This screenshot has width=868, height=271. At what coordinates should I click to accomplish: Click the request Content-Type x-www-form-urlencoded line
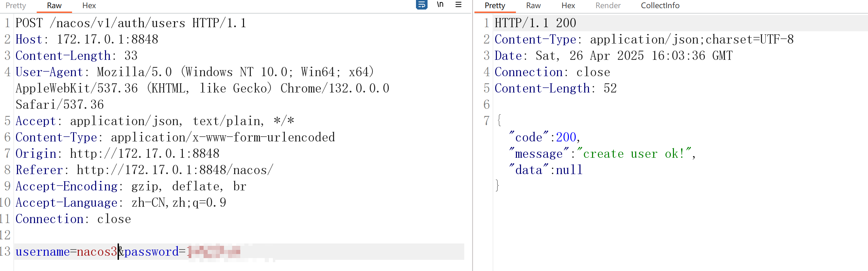pyautogui.click(x=175, y=137)
